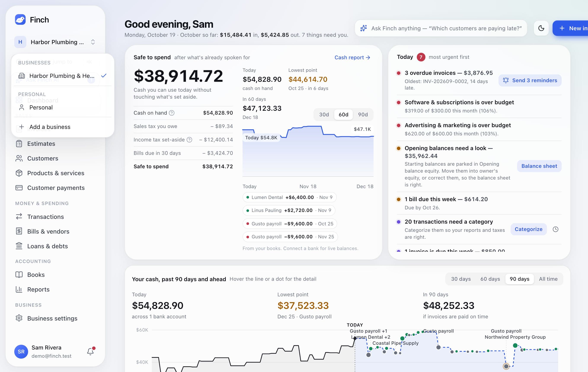Open Reports in the sidebar

(x=55, y=289)
